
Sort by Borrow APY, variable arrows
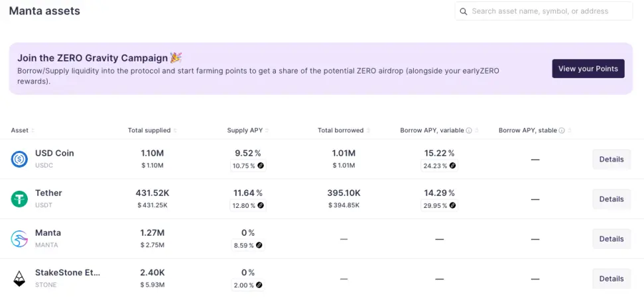pos(476,130)
